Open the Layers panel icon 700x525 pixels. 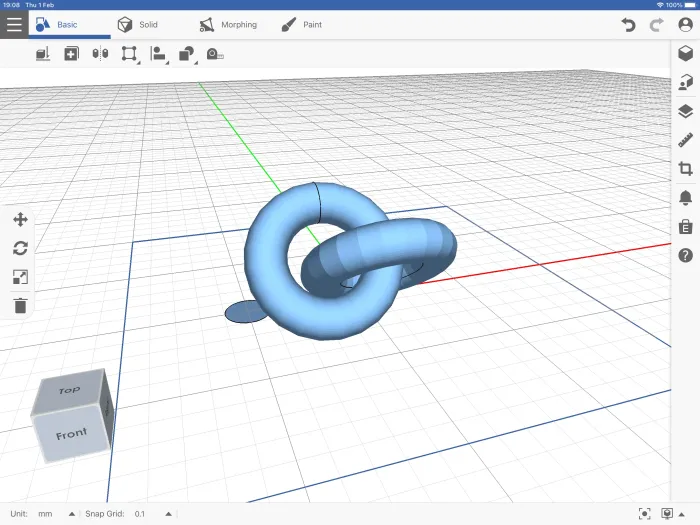(x=685, y=111)
